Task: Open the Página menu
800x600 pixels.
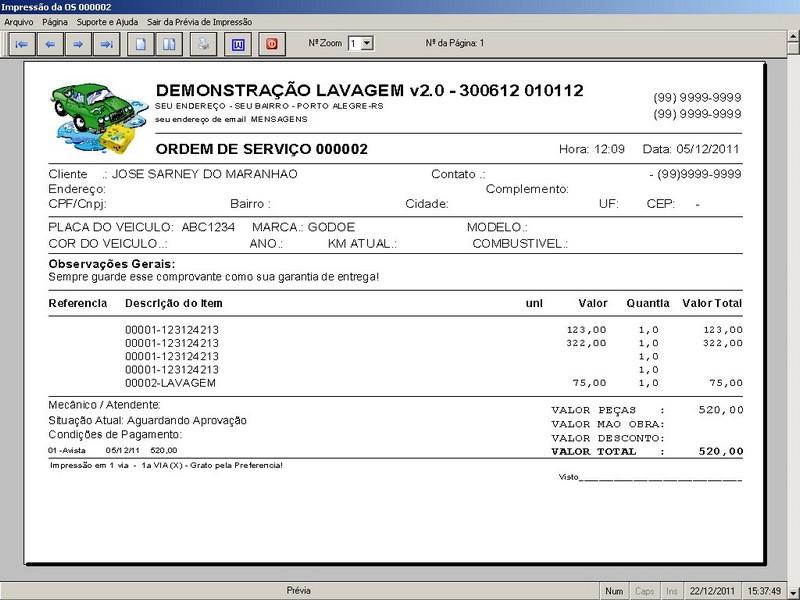Action: [x=55, y=22]
